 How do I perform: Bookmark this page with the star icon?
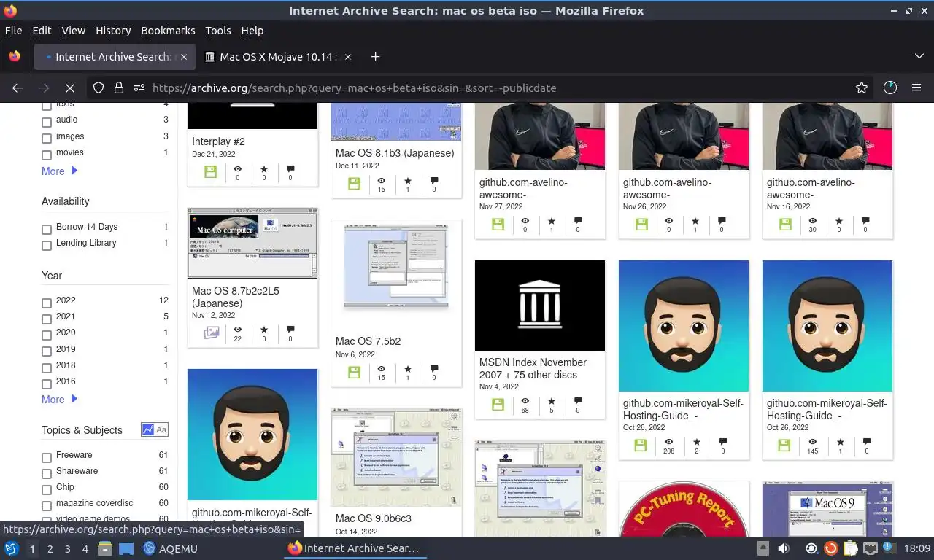click(862, 87)
